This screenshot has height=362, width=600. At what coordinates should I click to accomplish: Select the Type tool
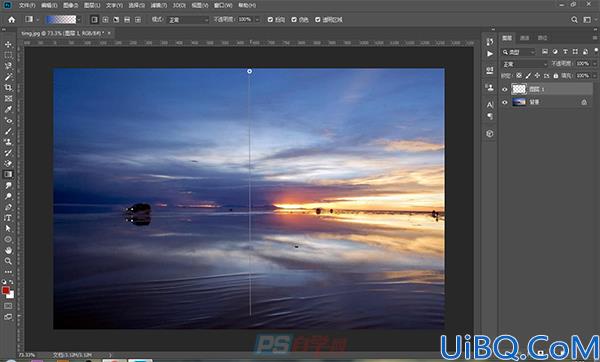click(8, 218)
